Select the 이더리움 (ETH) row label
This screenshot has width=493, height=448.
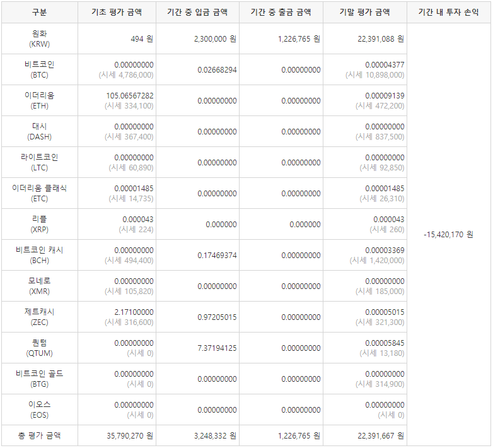point(39,100)
